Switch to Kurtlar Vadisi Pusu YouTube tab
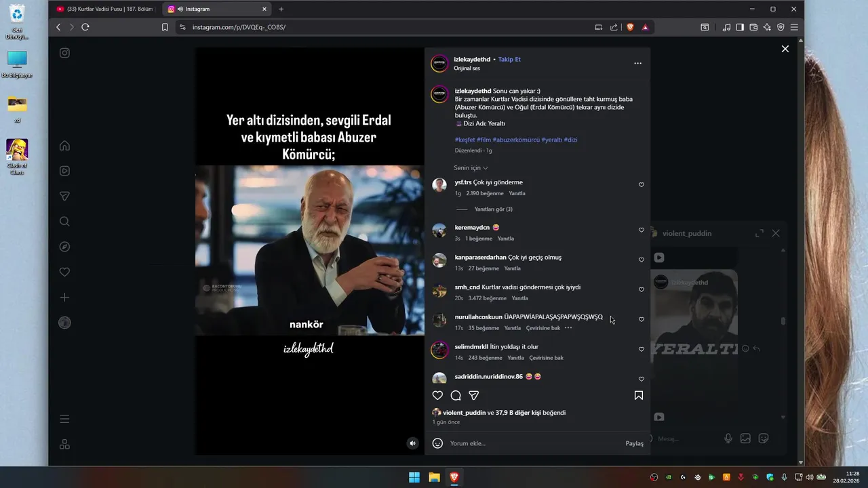Screen dimensions: 868x488 [104, 9]
